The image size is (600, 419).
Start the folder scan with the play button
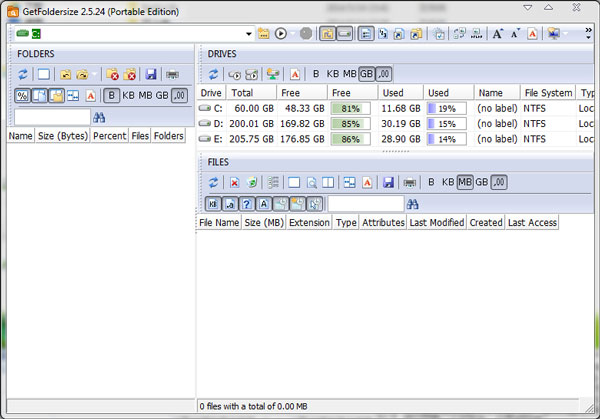[x=280, y=34]
